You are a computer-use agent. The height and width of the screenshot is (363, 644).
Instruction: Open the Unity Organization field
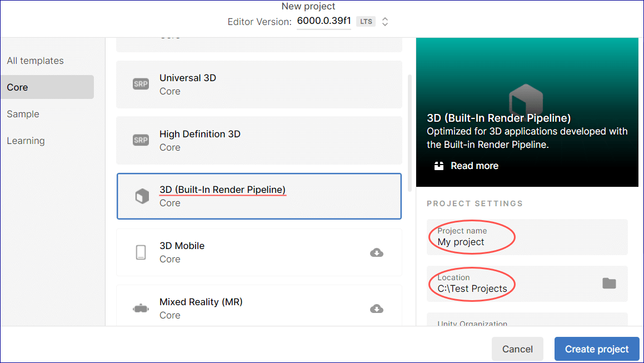tap(527, 320)
